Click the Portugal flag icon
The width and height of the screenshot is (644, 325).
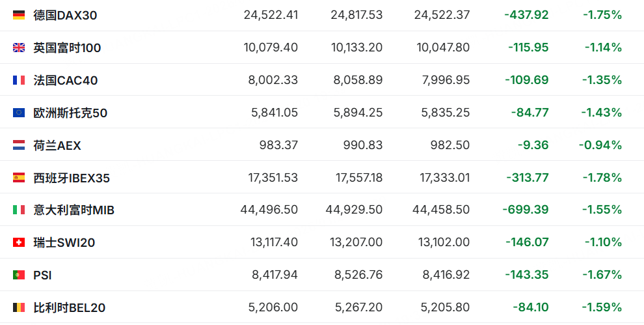19,276
